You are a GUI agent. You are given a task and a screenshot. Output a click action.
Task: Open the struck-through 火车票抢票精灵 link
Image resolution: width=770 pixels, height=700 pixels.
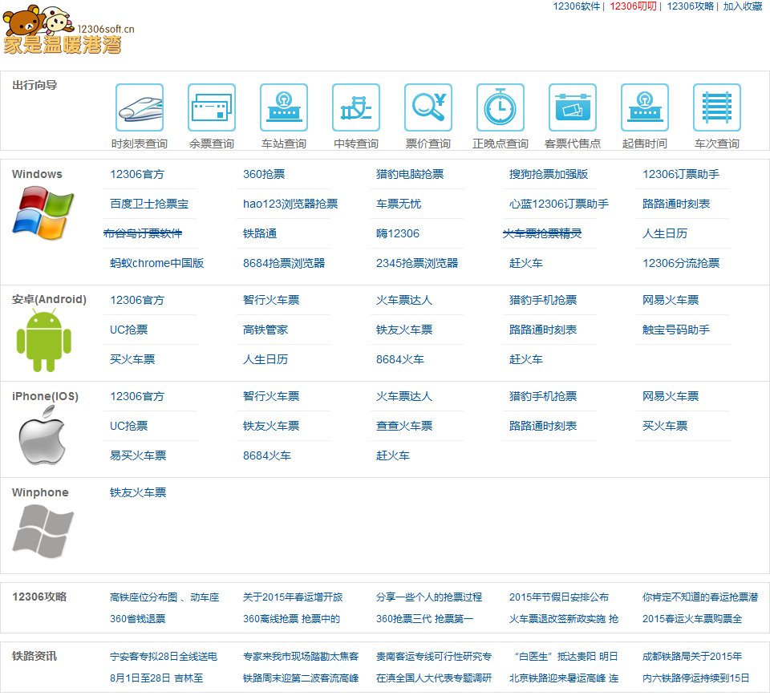(542, 233)
